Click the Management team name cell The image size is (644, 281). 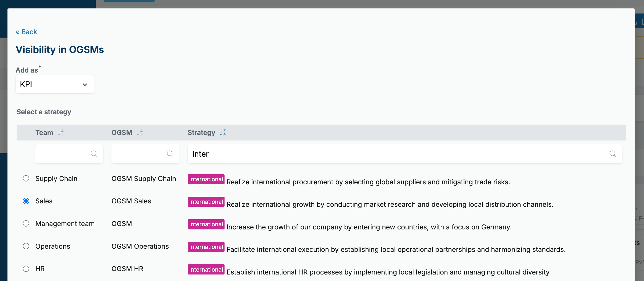(x=65, y=224)
